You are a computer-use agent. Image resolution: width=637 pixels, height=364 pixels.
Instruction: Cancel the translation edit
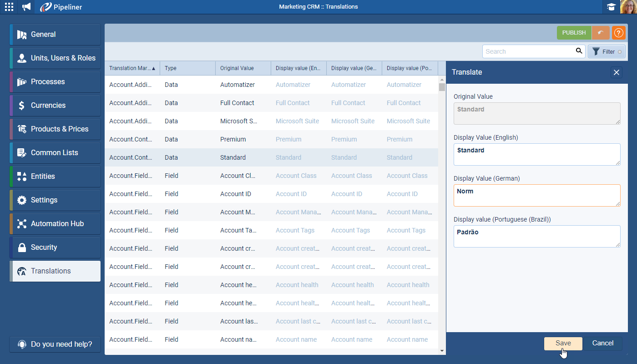pos(602,344)
